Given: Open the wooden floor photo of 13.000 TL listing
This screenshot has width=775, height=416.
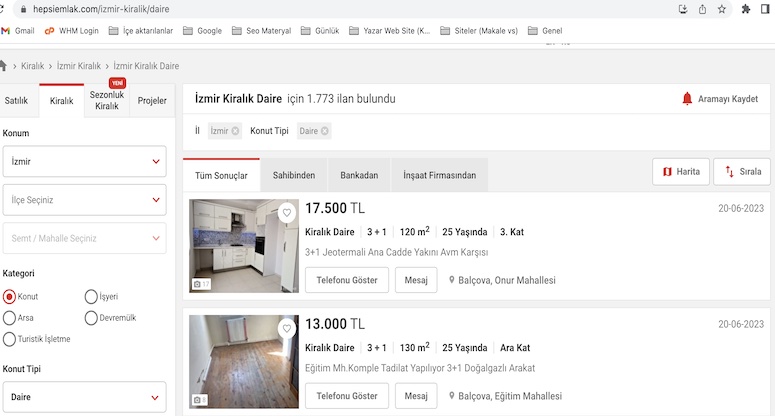Looking at the screenshot, I should (244, 362).
